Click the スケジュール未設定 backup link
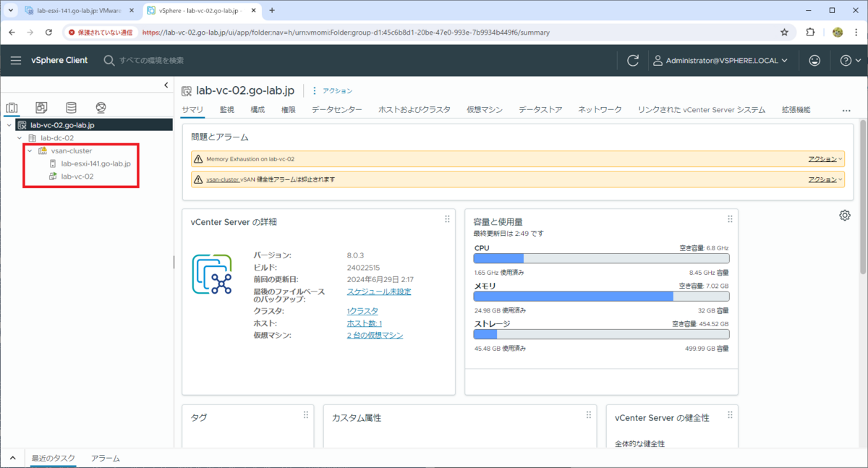The height and width of the screenshot is (468, 868). tap(379, 292)
